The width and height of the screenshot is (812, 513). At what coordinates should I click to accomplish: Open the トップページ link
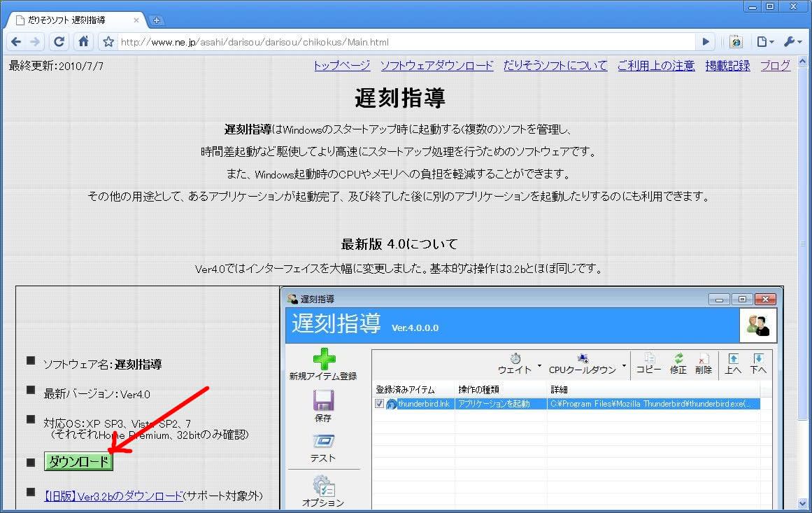[341, 66]
